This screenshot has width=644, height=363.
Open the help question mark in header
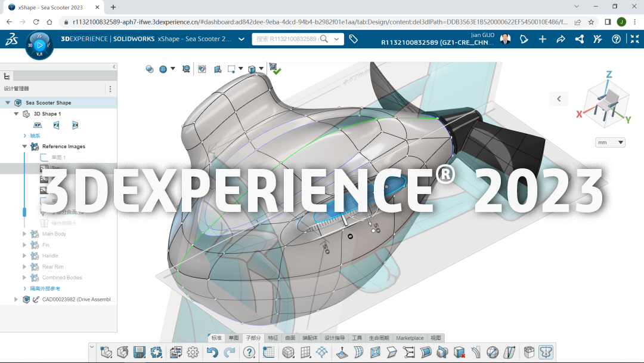click(x=616, y=39)
